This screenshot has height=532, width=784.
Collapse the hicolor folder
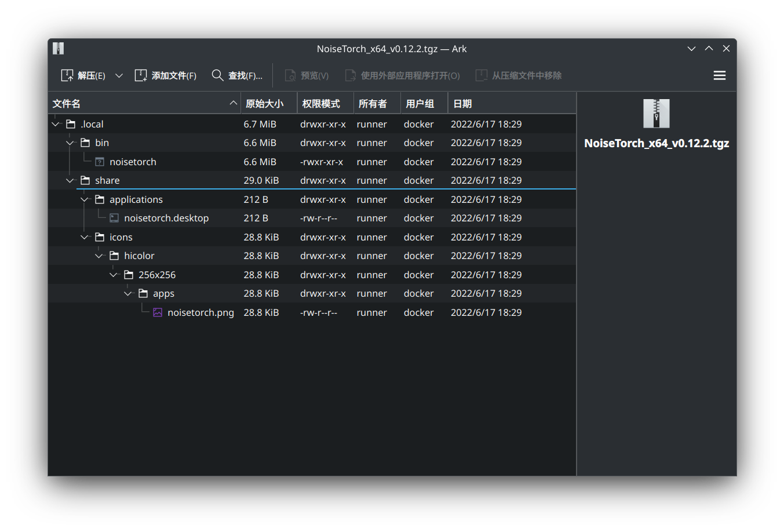(x=99, y=256)
